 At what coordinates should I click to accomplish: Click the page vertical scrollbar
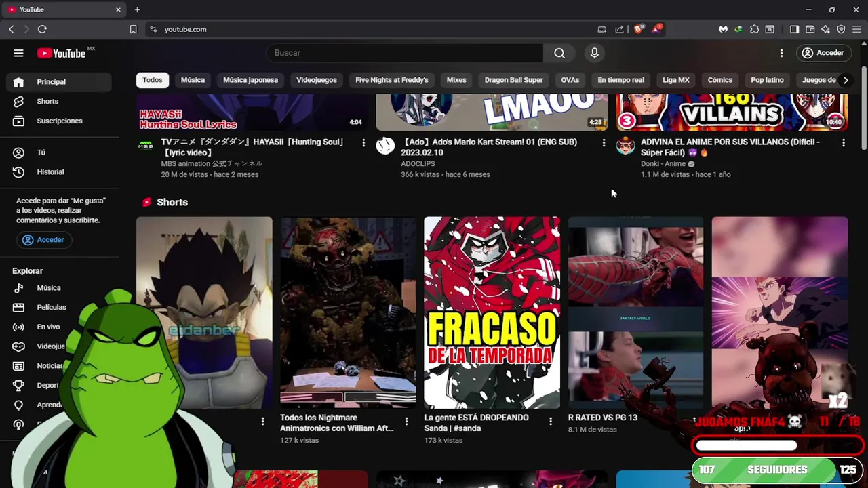(x=864, y=108)
